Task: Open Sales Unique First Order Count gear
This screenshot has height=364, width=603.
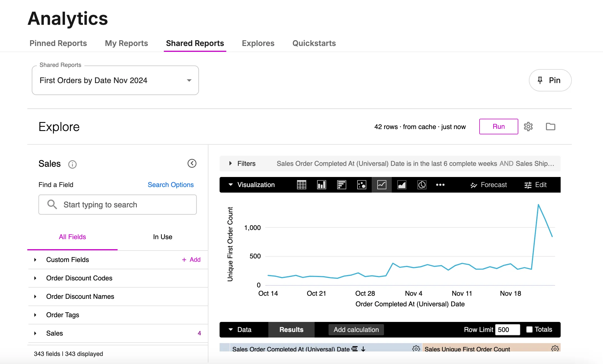Action: click(555, 348)
